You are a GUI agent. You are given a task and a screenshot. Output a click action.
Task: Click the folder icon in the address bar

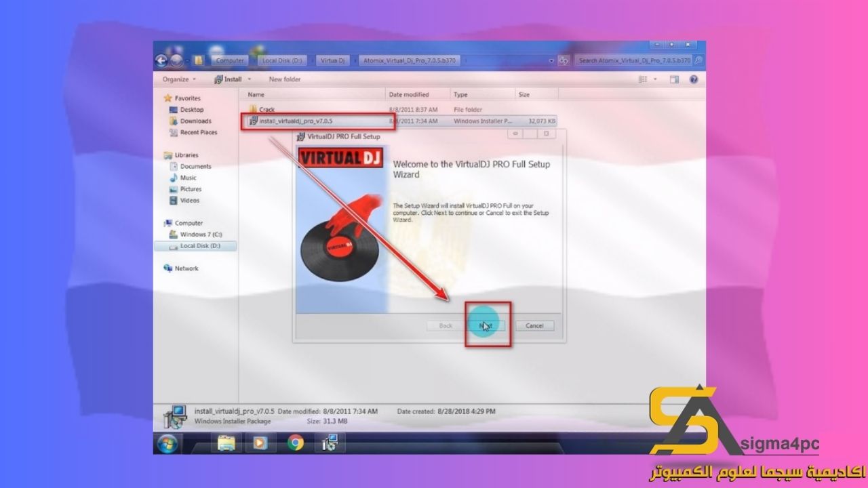(x=199, y=60)
